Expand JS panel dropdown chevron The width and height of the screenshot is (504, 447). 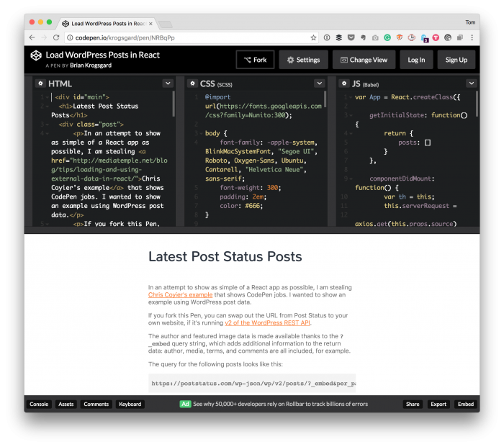click(x=472, y=83)
